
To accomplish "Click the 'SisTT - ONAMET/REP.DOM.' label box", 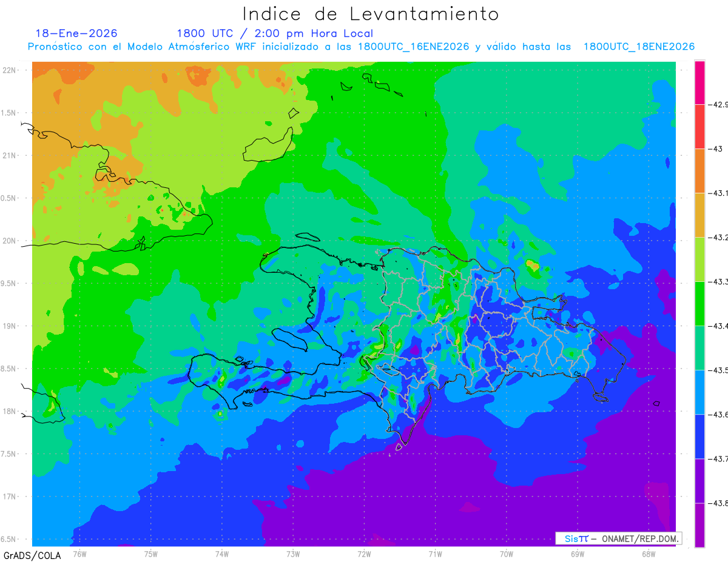I will (x=619, y=538).
